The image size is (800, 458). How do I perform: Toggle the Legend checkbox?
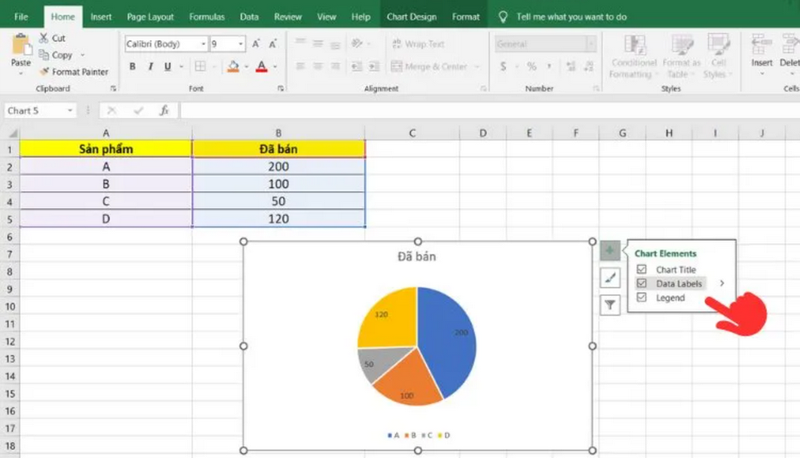641,297
